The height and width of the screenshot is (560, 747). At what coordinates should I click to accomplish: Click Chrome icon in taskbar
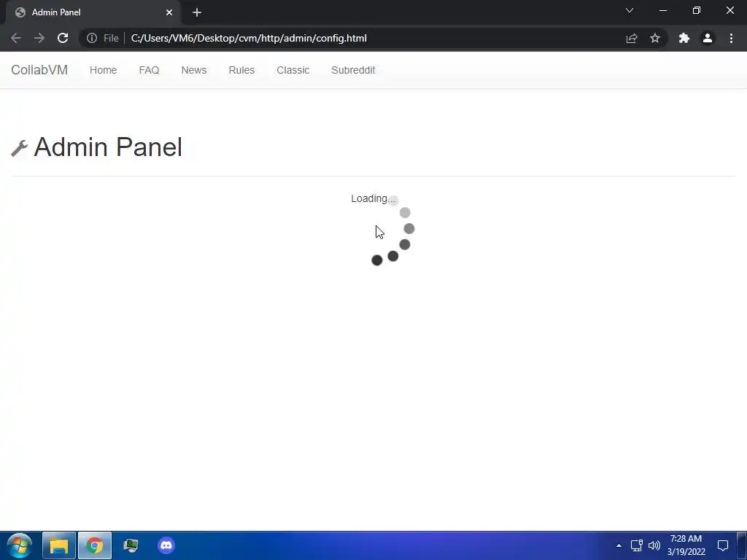(95, 545)
